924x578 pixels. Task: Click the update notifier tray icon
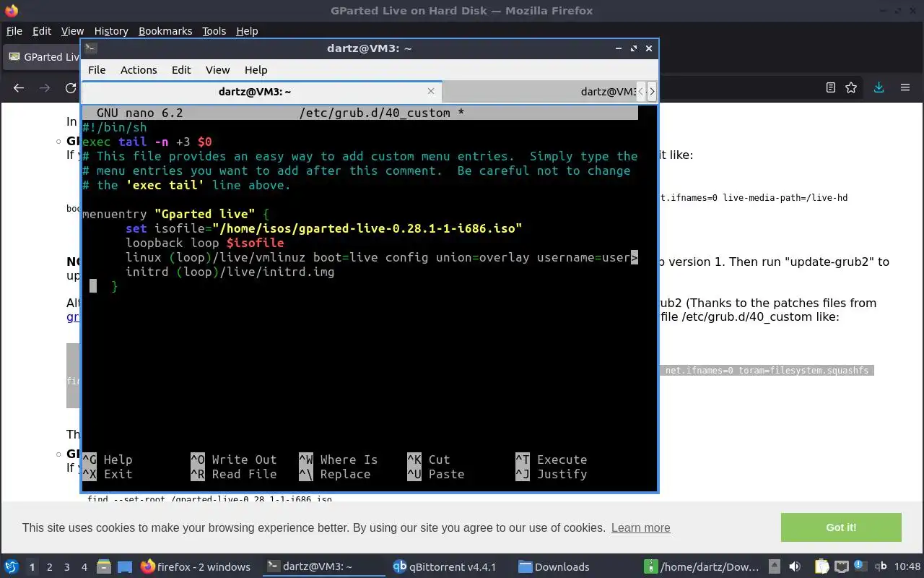(x=860, y=566)
